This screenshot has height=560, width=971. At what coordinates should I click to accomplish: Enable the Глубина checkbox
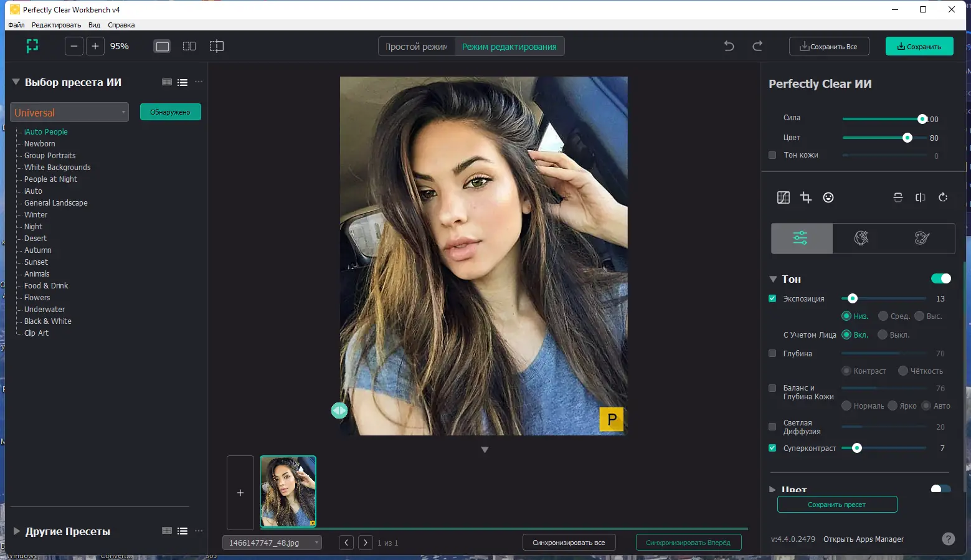(772, 353)
